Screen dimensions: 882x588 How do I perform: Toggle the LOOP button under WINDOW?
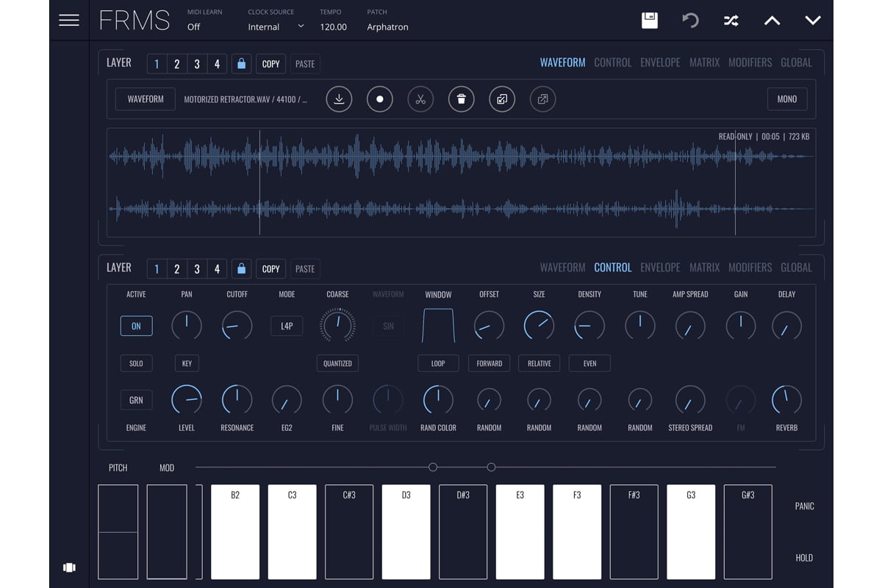(x=438, y=363)
